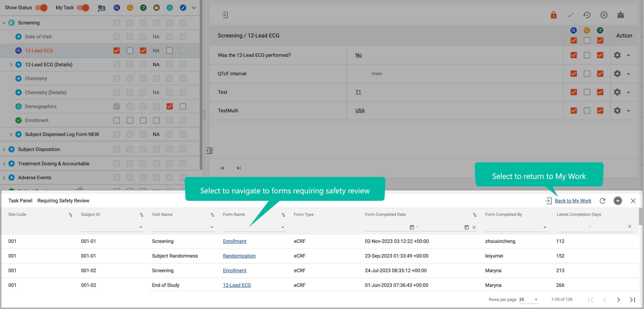The image size is (644, 309).
Task: Open start date calendar picker
Action: pos(412,227)
